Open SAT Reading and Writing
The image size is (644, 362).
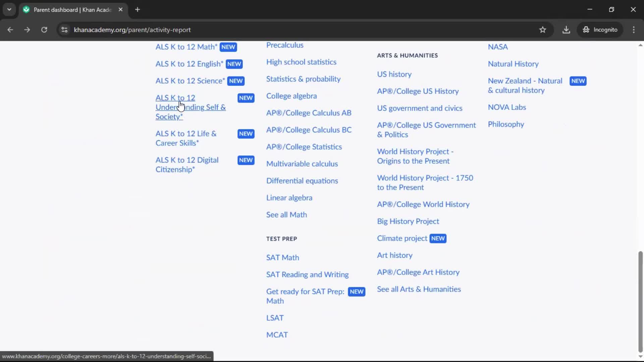point(308,275)
